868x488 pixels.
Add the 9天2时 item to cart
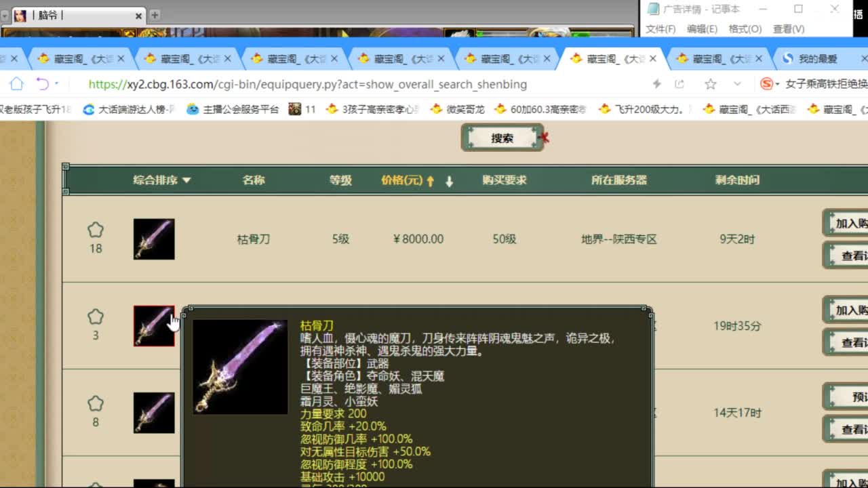click(x=846, y=223)
